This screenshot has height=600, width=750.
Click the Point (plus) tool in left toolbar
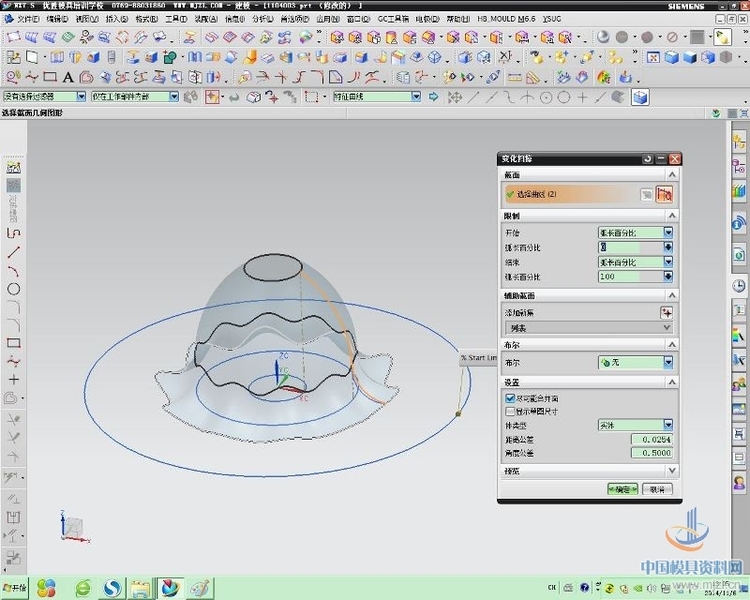pos(14,380)
